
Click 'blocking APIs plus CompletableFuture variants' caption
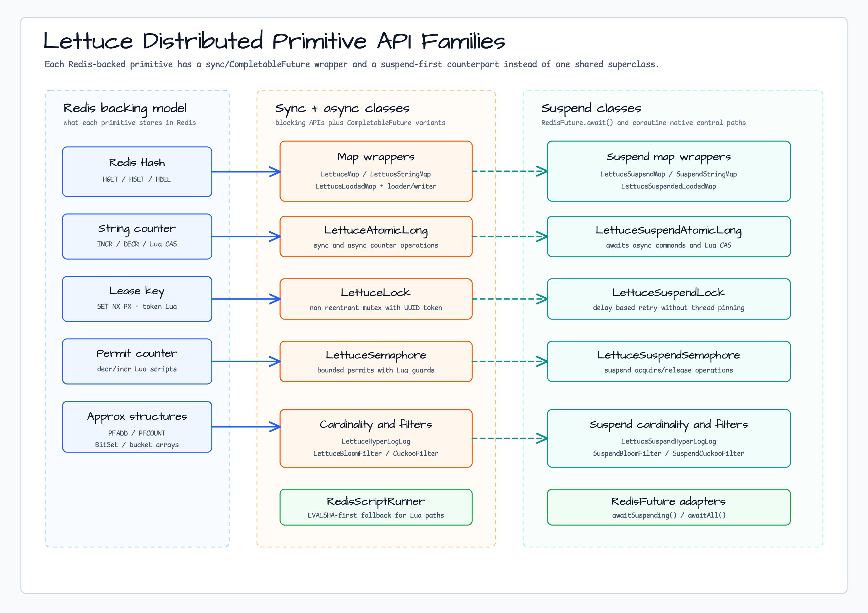(360, 123)
